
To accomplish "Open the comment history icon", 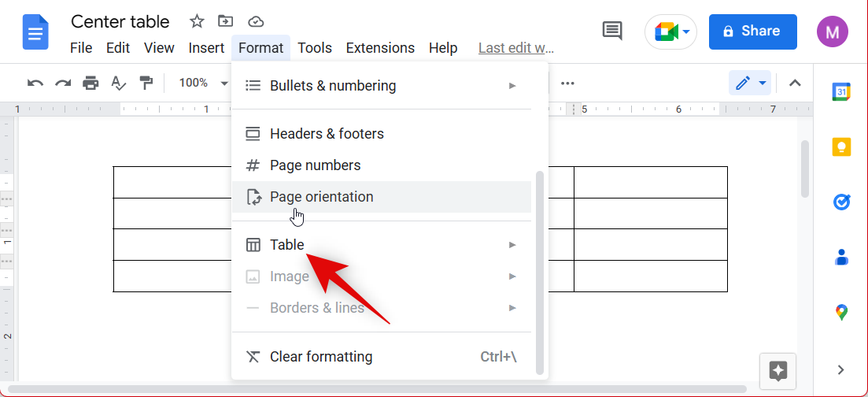I will [611, 31].
